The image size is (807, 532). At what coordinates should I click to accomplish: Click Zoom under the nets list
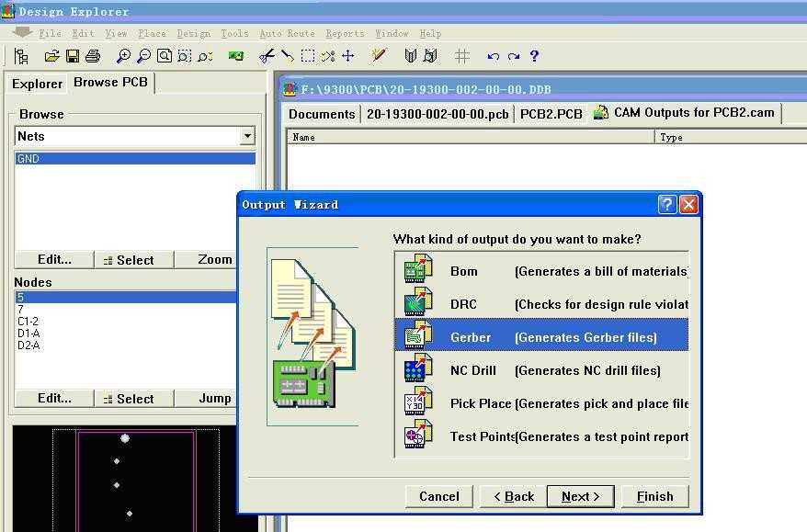(206, 260)
